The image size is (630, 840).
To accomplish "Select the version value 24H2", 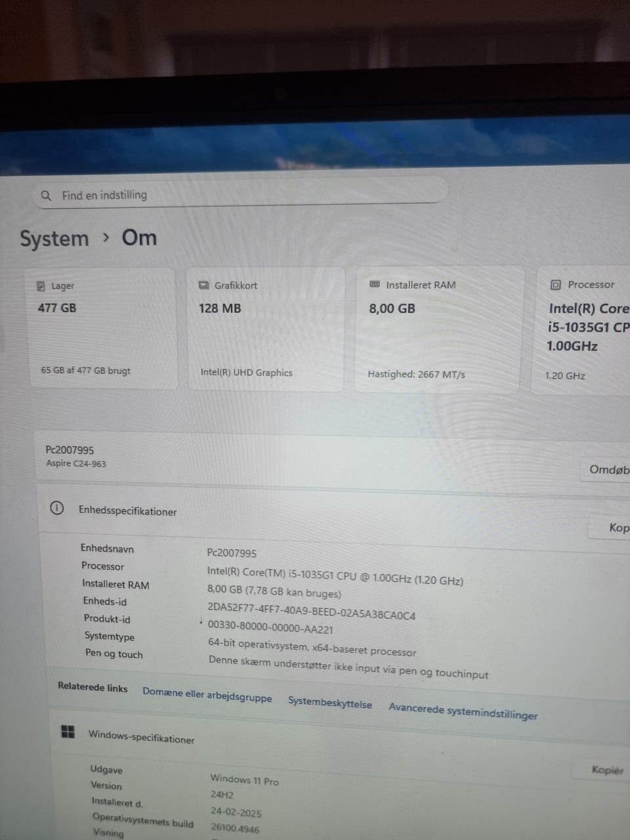I will 222,795.
